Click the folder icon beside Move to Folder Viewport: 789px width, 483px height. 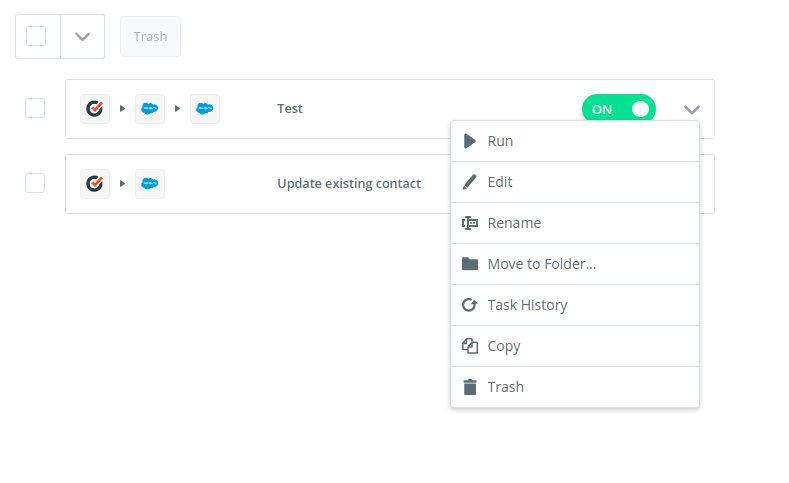[x=469, y=264]
